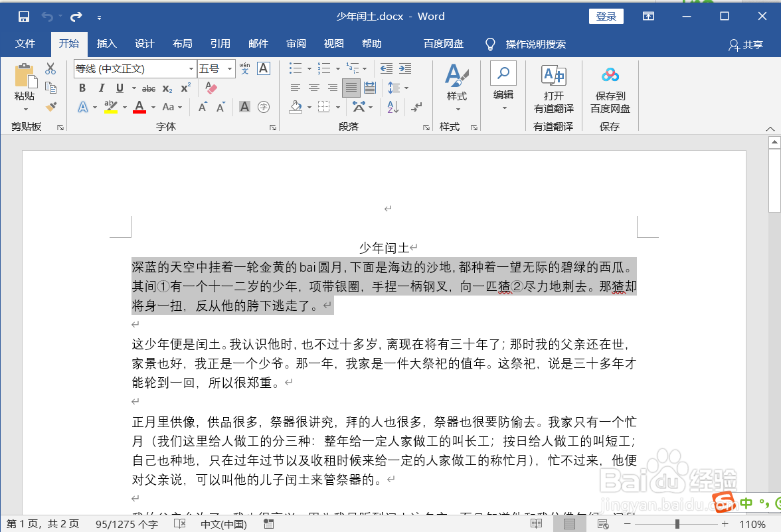Apply bold formatting to selected text

[82, 88]
